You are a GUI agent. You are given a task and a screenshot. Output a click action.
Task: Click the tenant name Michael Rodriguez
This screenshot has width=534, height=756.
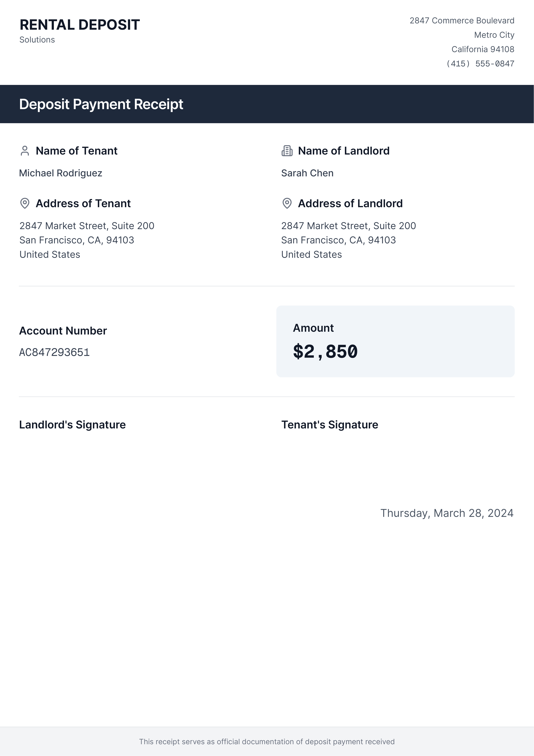(61, 173)
